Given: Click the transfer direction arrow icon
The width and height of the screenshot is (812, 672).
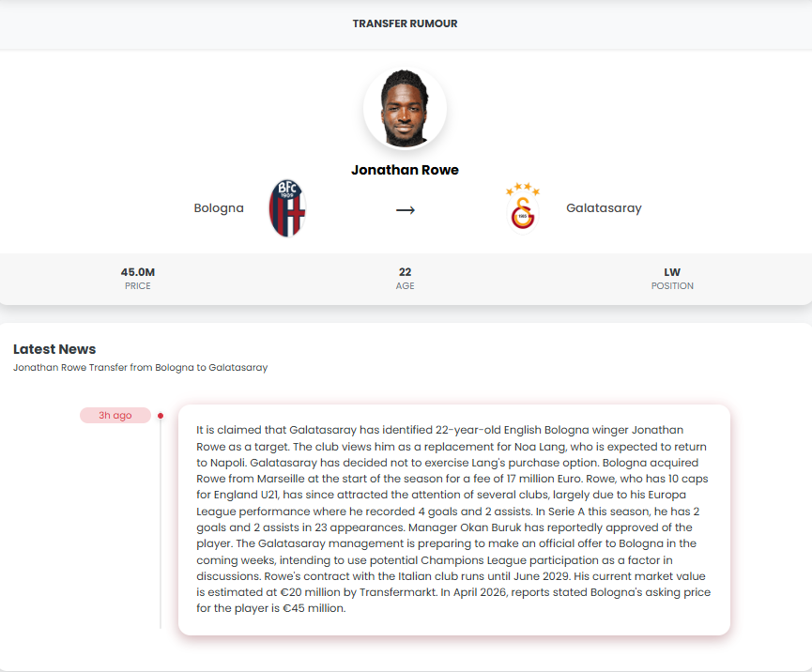Looking at the screenshot, I should 405,209.
